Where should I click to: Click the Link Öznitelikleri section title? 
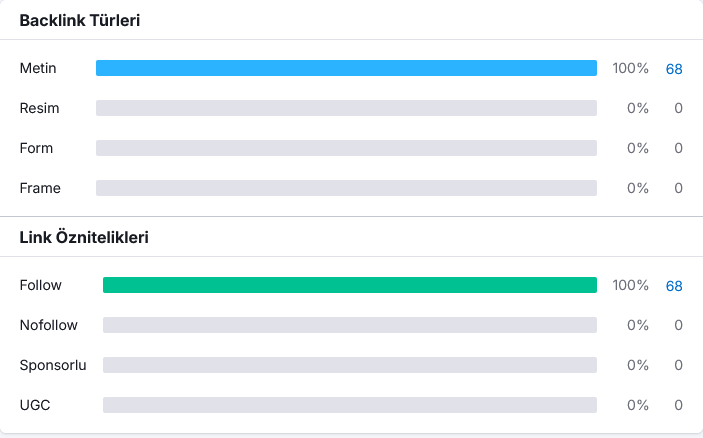point(85,237)
